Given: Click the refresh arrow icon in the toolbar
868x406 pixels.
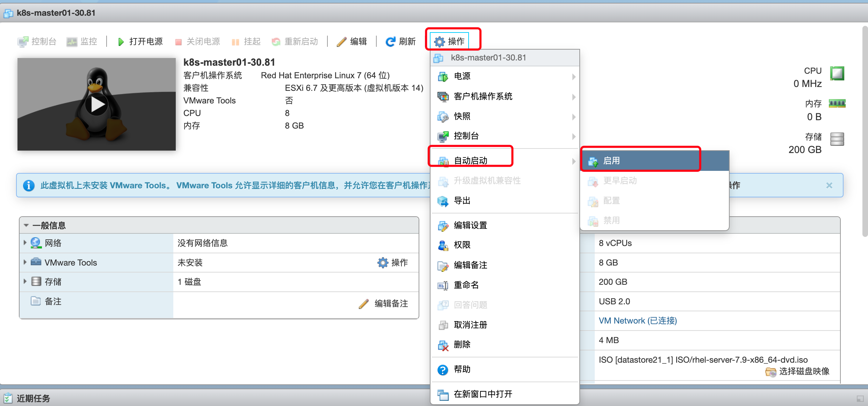Looking at the screenshot, I should click(390, 42).
